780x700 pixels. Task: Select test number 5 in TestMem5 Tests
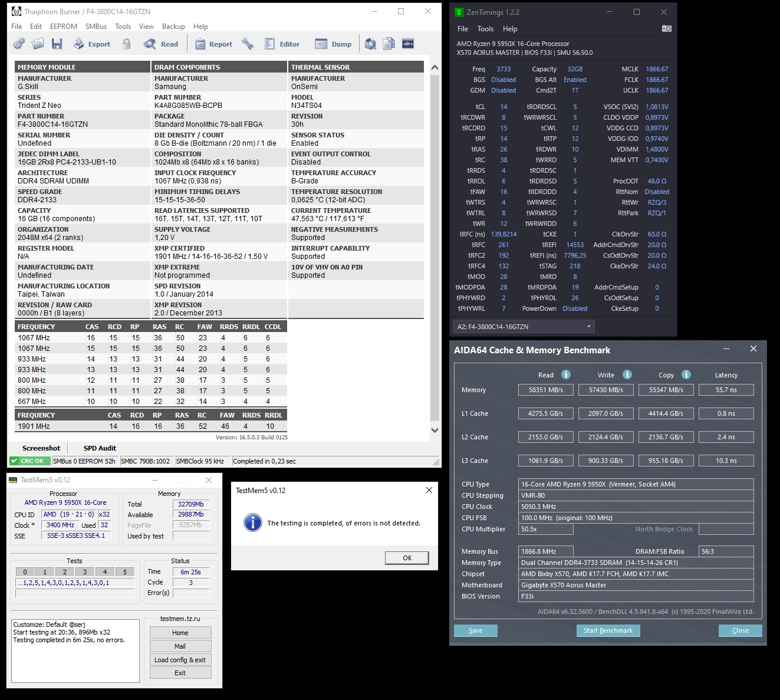coord(125,571)
